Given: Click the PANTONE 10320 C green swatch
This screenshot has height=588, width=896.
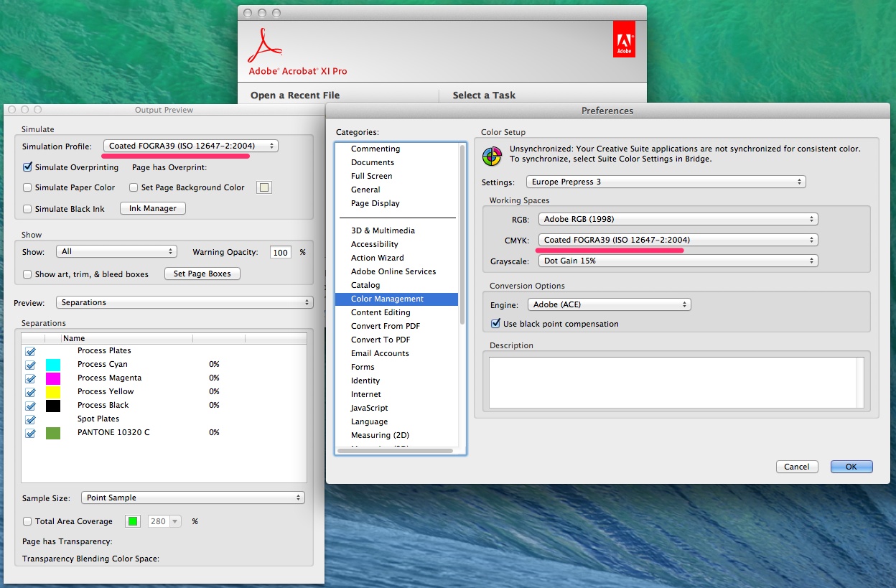Looking at the screenshot, I should (x=53, y=433).
